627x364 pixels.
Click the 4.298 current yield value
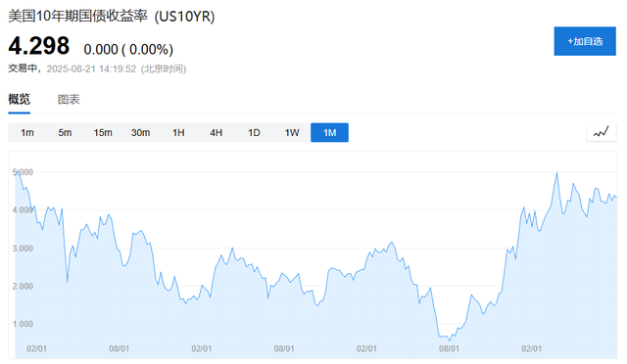pyautogui.click(x=39, y=46)
